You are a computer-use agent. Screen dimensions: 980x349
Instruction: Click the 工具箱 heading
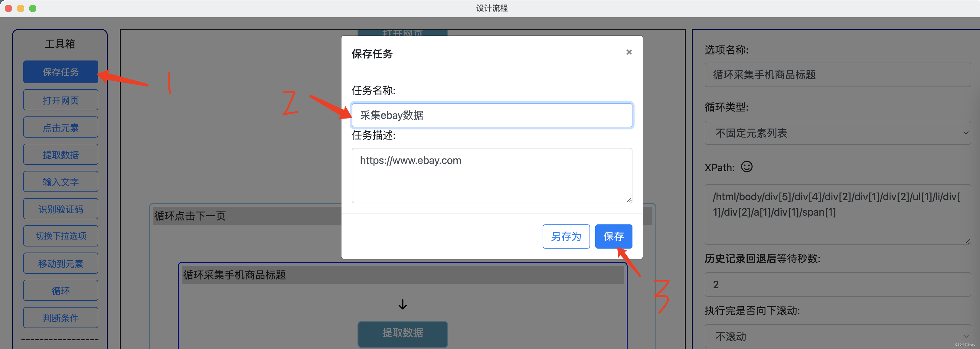pyautogui.click(x=60, y=44)
